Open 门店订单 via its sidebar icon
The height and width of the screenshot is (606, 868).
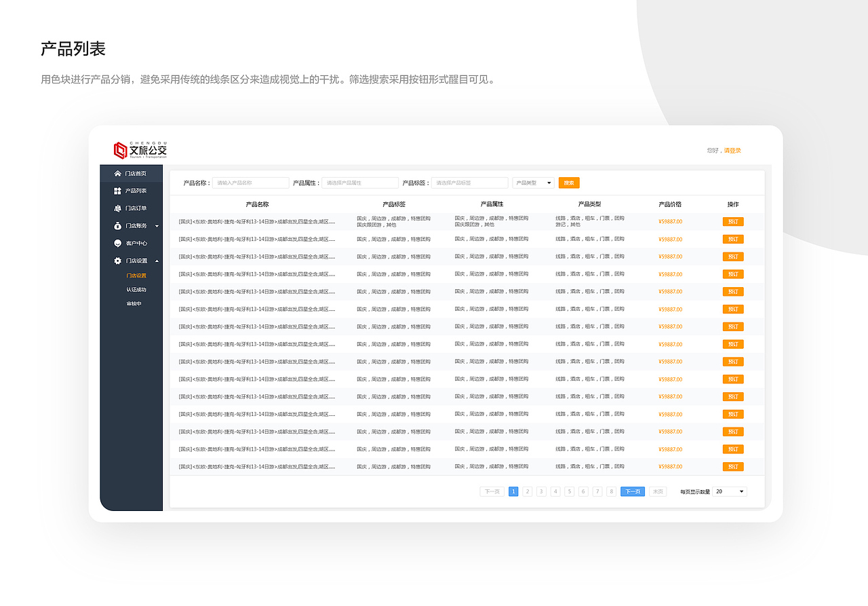coord(117,208)
